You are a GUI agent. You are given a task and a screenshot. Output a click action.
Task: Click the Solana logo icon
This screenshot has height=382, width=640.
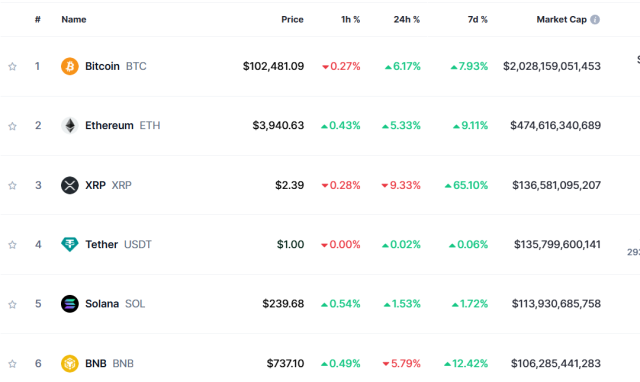coord(70,304)
